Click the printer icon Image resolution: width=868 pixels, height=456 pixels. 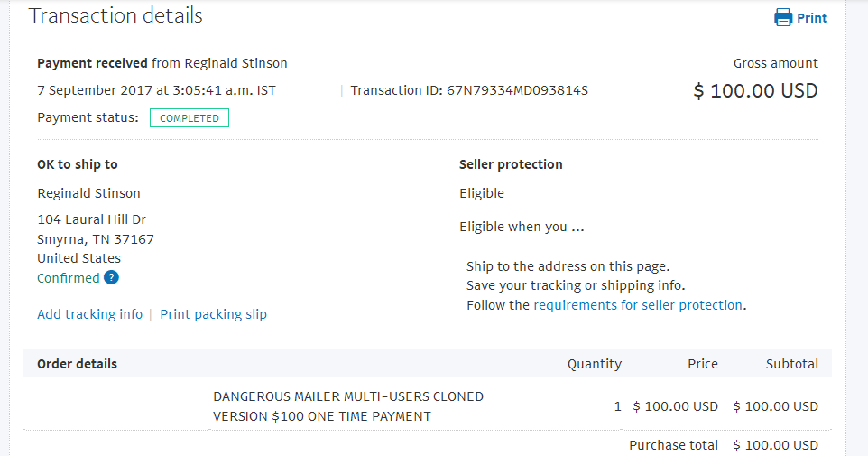(x=783, y=17)
